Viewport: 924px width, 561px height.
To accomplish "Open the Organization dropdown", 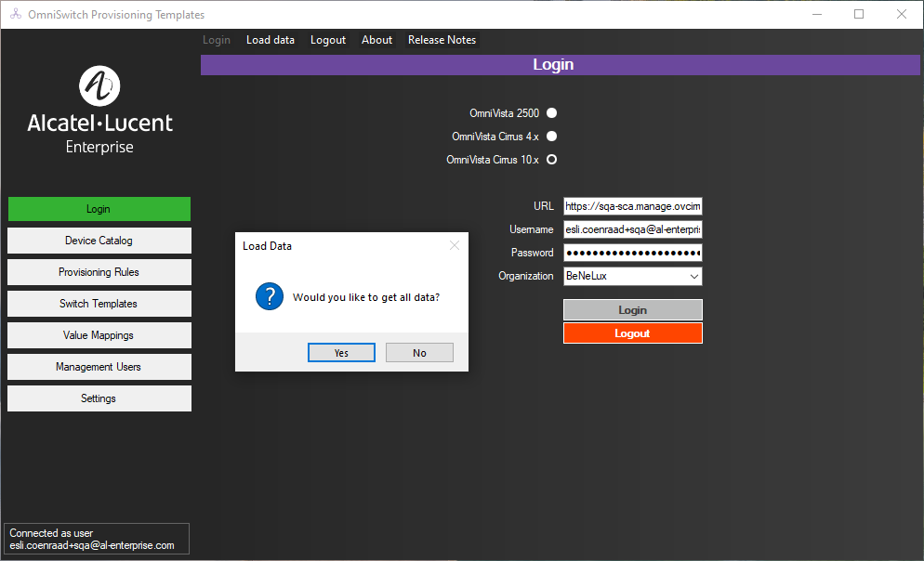I will [632, 276].
